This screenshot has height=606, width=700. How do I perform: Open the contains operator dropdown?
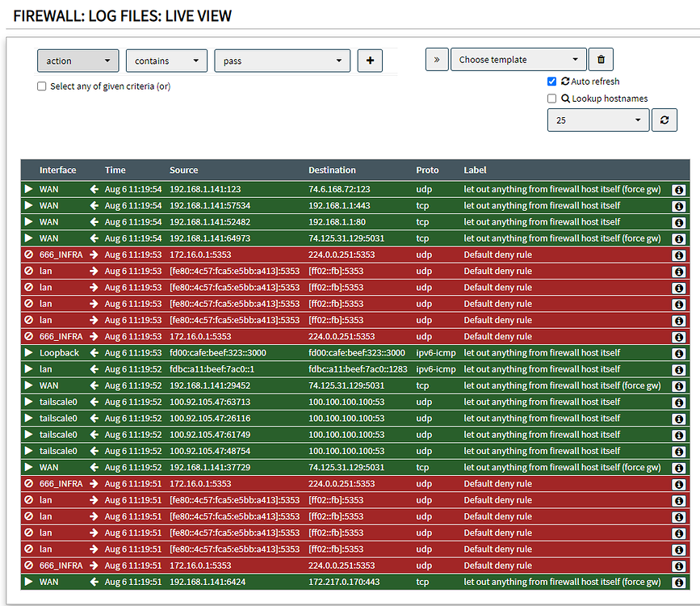coord(166,60)
